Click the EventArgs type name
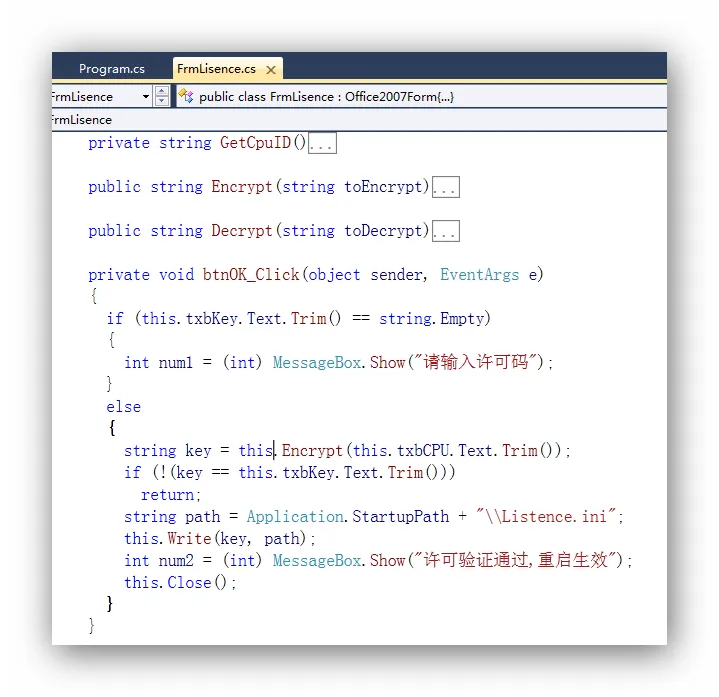Screen dimensions: 719x697 (x=480, y=275)
